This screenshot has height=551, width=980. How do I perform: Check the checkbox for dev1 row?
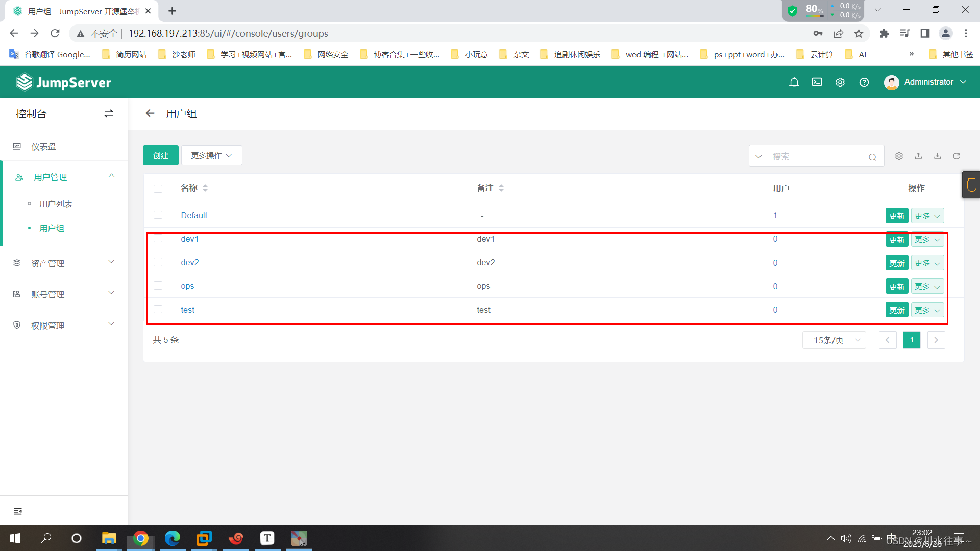coord(158,239)
